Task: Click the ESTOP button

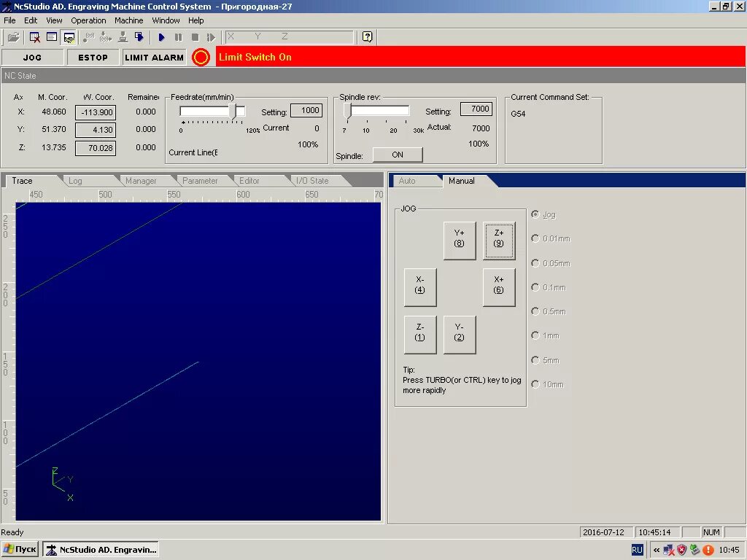Action: point(93,57)
